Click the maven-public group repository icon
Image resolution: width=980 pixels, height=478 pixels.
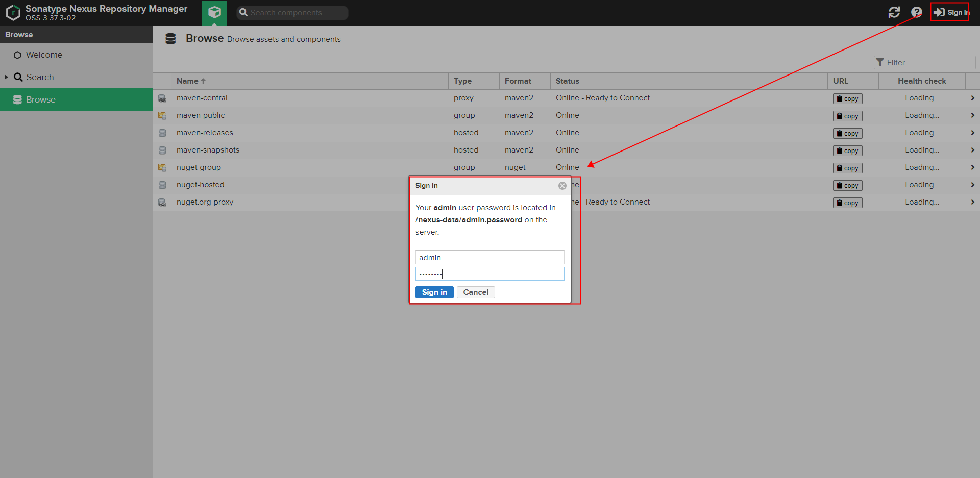click(162, 116)
